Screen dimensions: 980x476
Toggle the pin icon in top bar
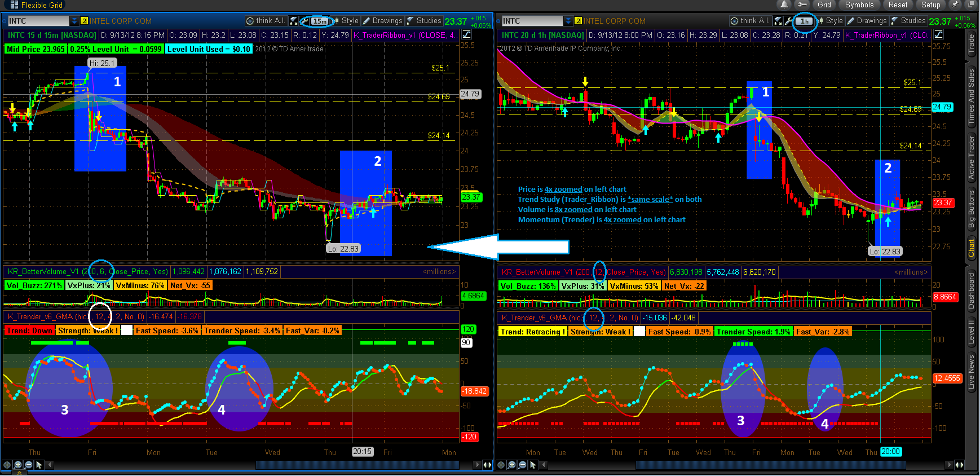(955, 5)
